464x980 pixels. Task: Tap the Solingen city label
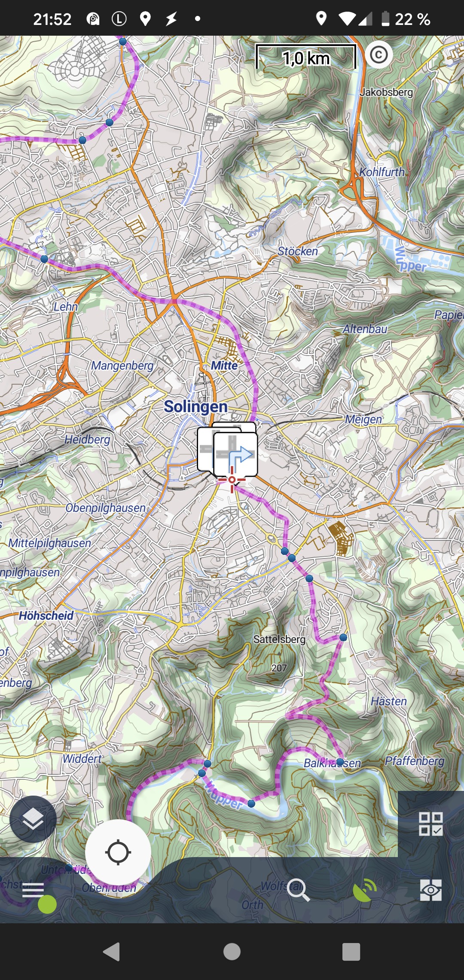196,406
